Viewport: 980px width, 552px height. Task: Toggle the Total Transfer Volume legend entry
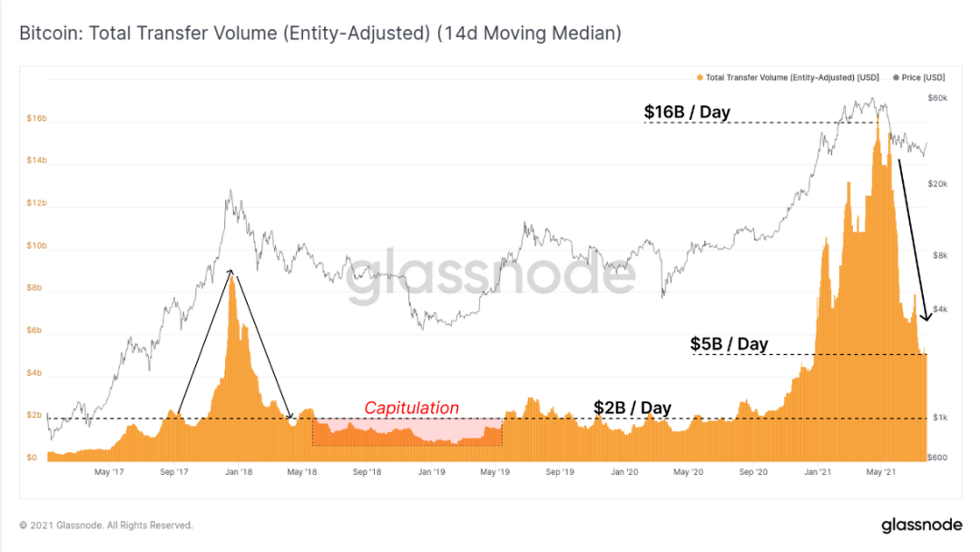tap(788, 77)
